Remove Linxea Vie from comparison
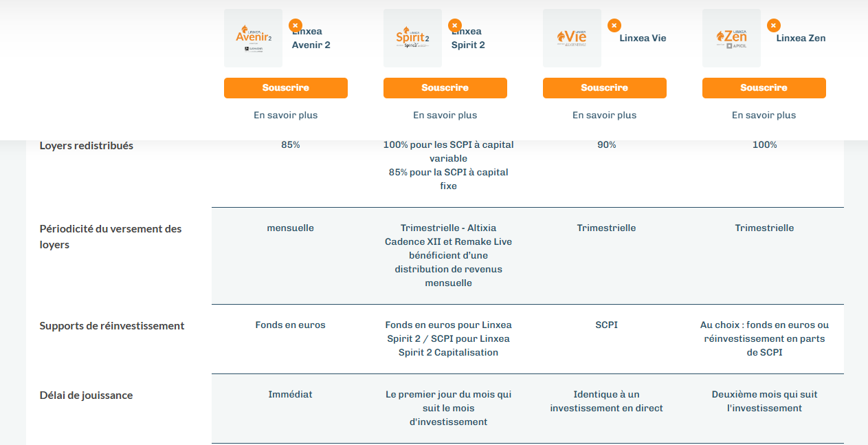Viewport: 868px width, 445px height. pos(614,25)
